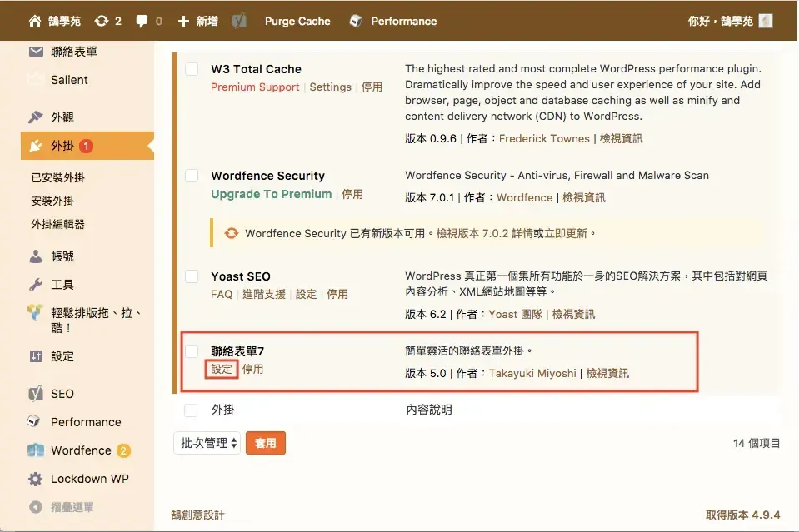This screenshot has height=532, width=799.
Task: Check the W3 Total Cache checkbox
Action: pos(192,69)
